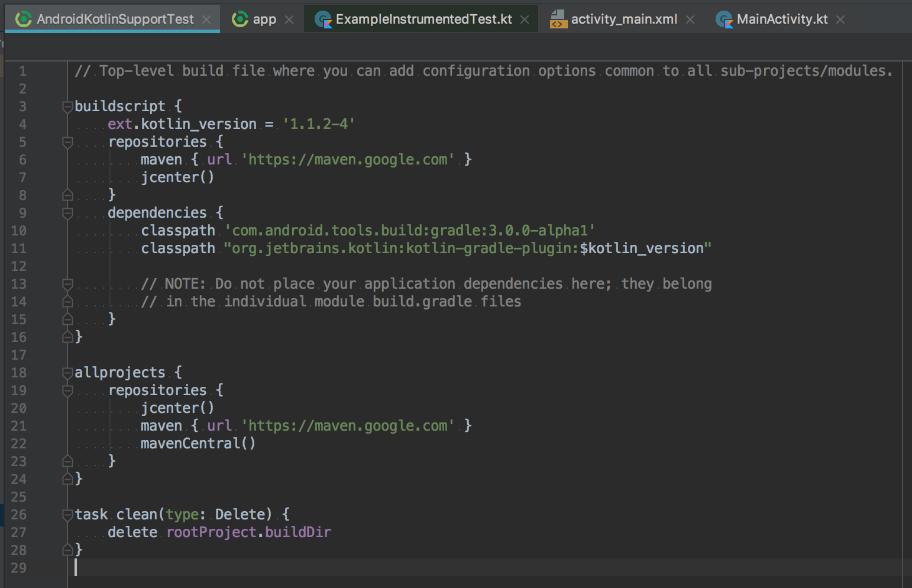The height and width of the screenshot is (588, 912).
Task: Switch to the activity_main.xml tab
Action: point(622,19)
